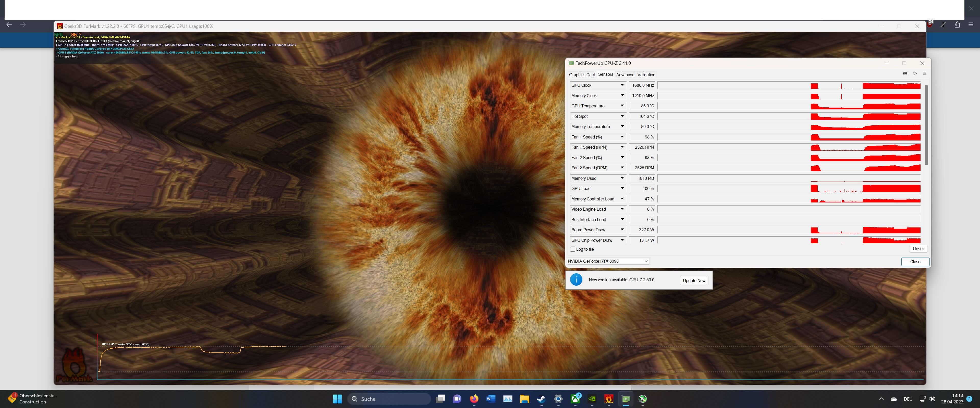Click the Reset button in GPU-Z
The width and height of the screenshot is (980, 408).
coord(918,249)
